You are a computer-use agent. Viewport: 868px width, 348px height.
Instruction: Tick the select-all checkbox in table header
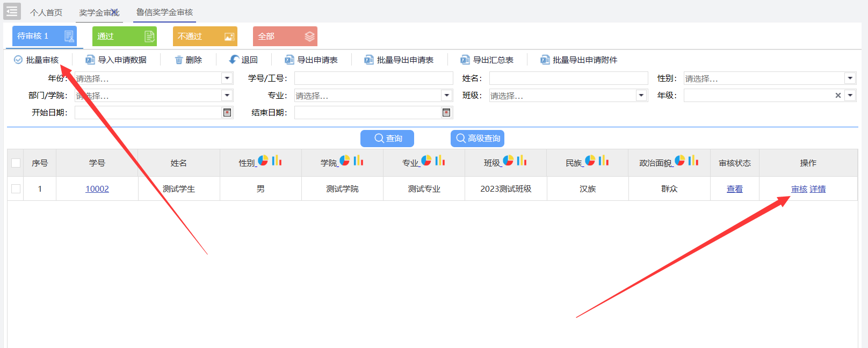point(16,163)
